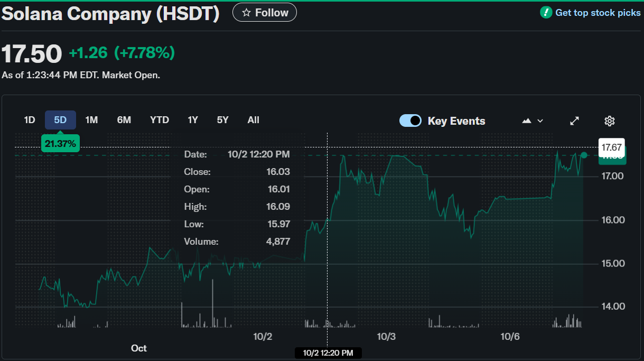Select the 5D time range tab
This screenshot has height=361, width=644.
point(60,120)
